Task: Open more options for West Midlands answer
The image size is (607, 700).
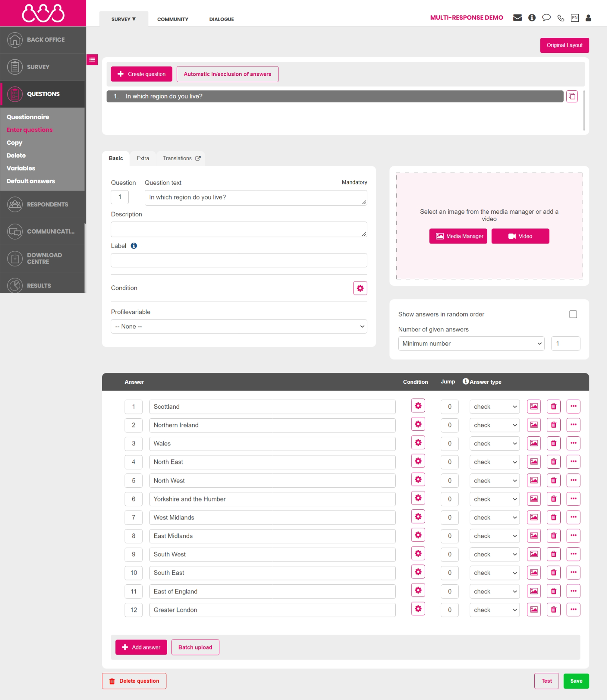Action: 574,517
